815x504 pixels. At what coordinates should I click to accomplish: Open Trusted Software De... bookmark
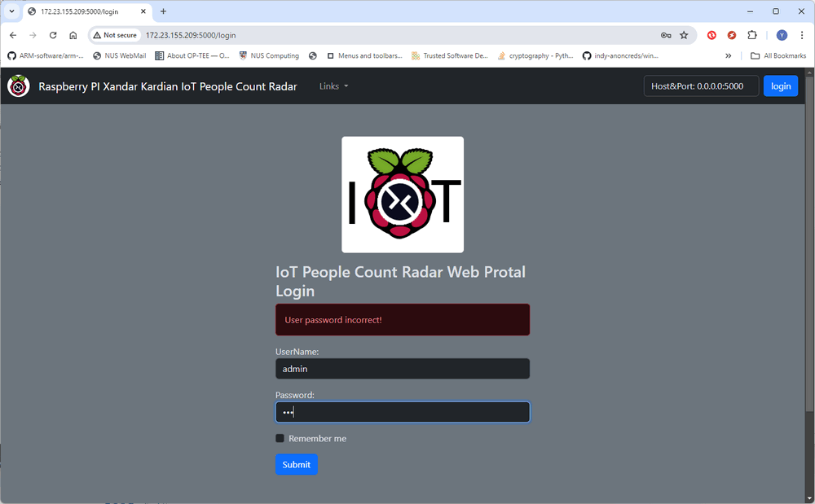450,55
